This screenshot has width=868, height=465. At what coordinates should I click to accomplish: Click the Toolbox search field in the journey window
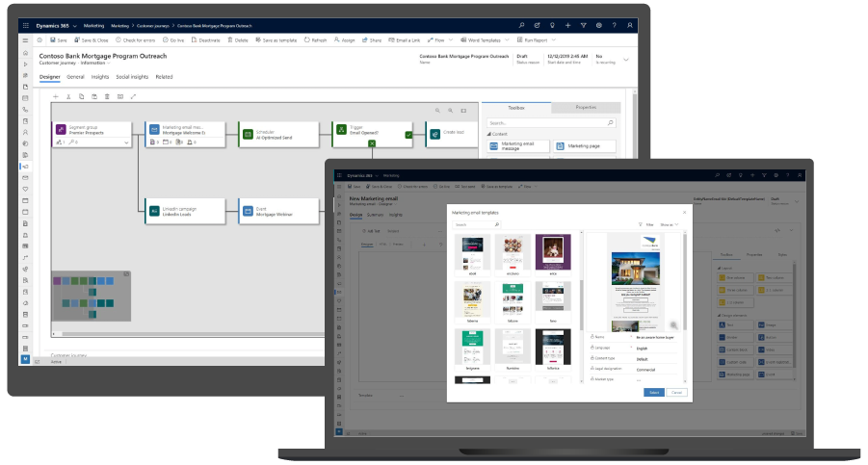pyautogui.click(x=551, y=122)
